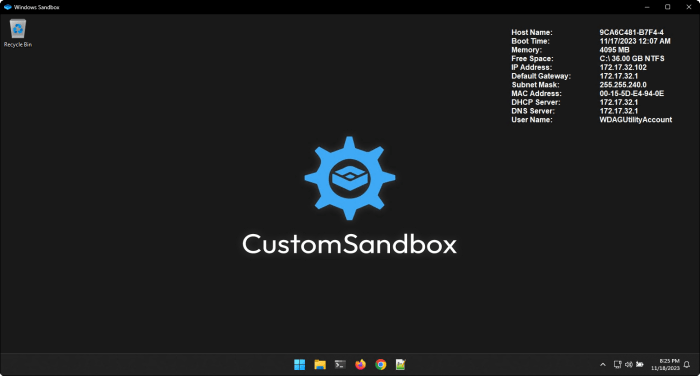Launch Google Chrome from the taskbar
This screenshot has width=700, height=376.
pyautogui.click(x=381, y=364)
